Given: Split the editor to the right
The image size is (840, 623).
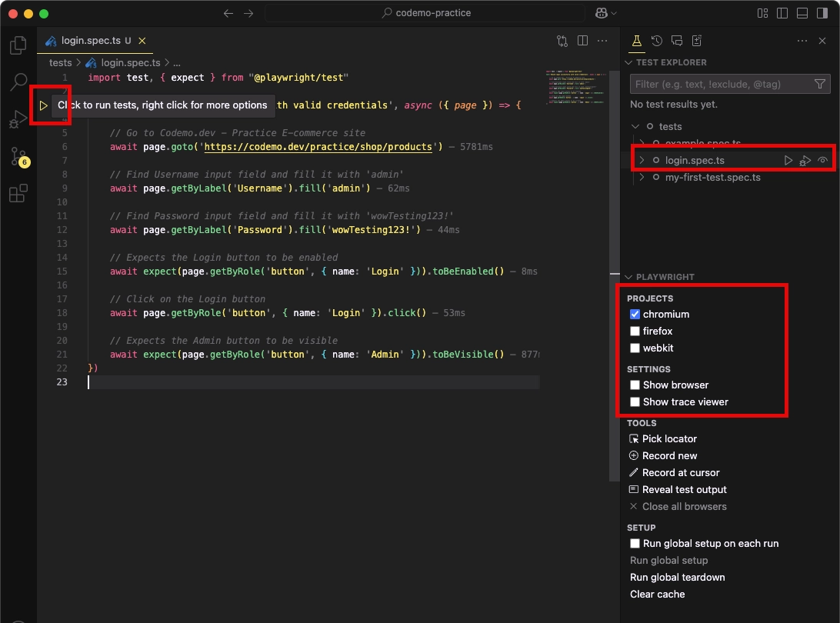Looking at the screenshot, I should coord(582,41).
